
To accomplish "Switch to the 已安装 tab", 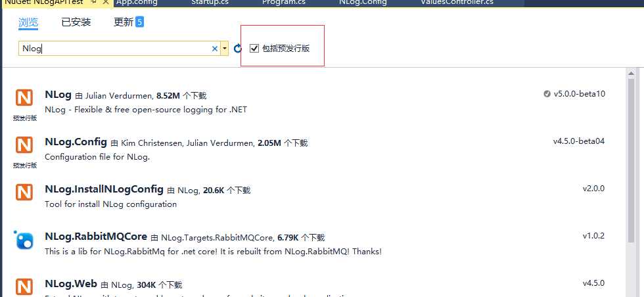I will pyautogui.click(x=76, y=22).
